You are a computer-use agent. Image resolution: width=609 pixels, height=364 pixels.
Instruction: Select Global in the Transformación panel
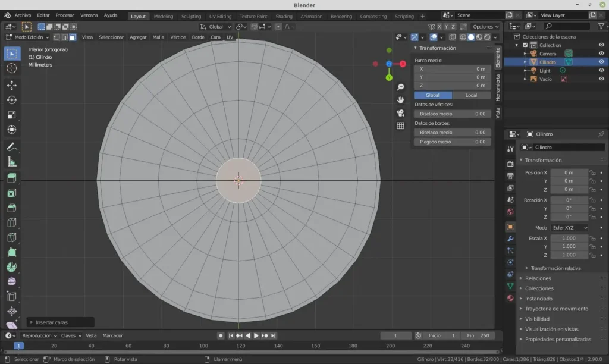(x=433, y=95)
